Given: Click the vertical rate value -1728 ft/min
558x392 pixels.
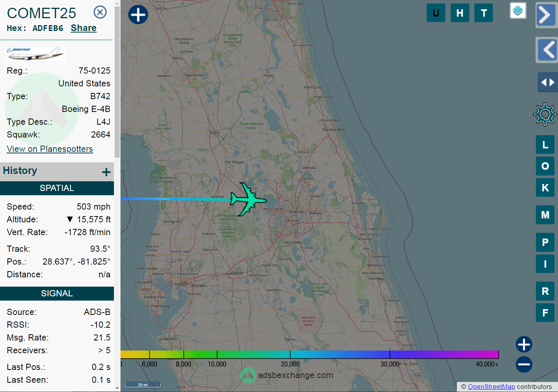Looking at the screenshot, I should [x=87, y=232].
